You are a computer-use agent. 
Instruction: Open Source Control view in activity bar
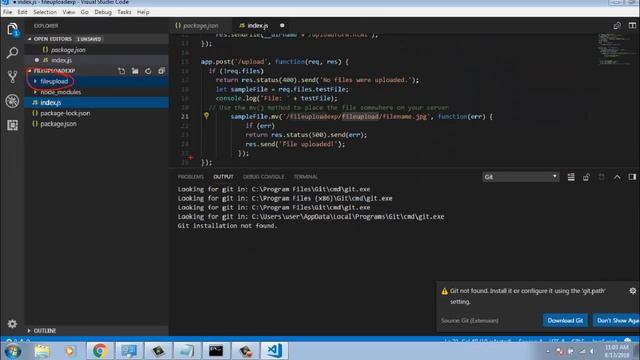tap(12, 77)
